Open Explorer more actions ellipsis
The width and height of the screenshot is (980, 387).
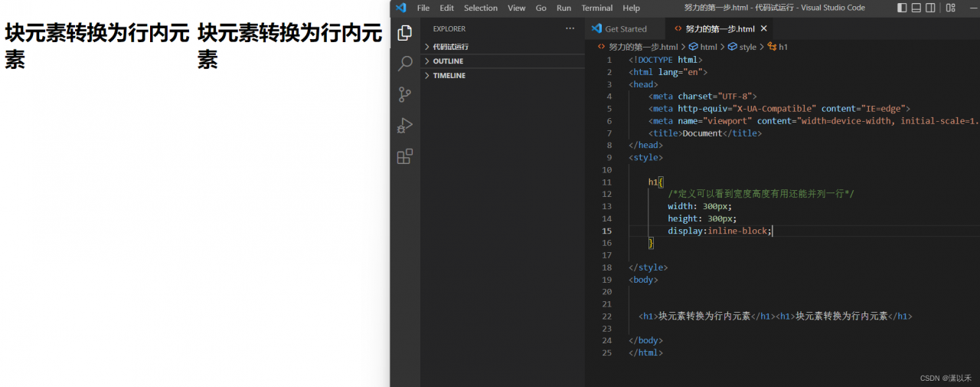pyautogui.click(x=570, y=28)
